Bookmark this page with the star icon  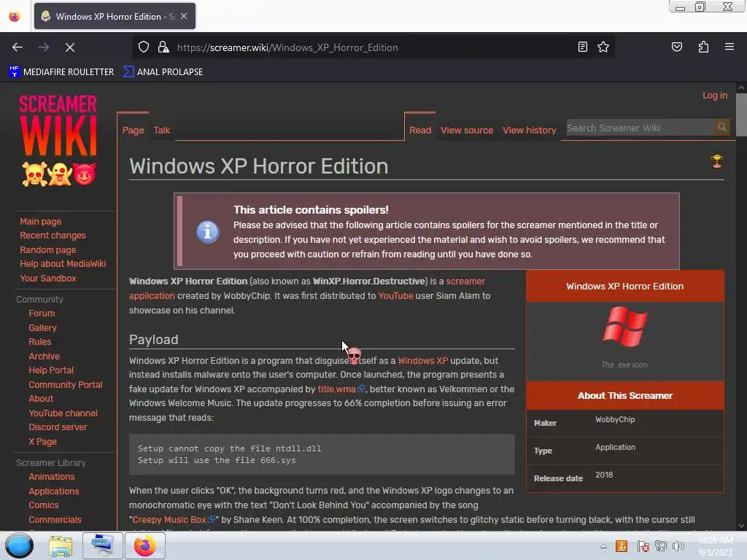pyautogui.click(x=603, y=47)
